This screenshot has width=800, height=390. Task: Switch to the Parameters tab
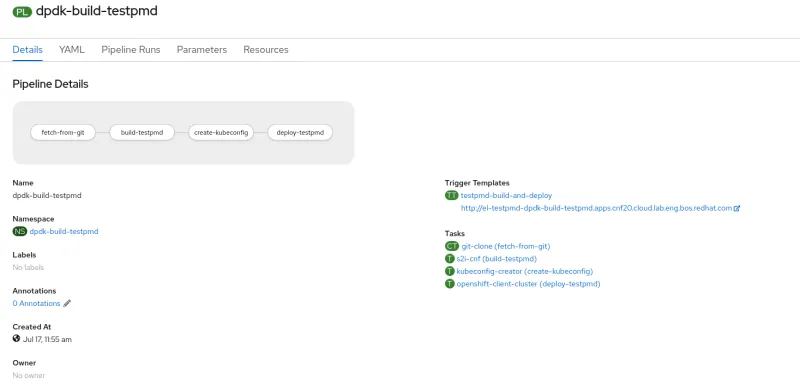coord(202,50)
